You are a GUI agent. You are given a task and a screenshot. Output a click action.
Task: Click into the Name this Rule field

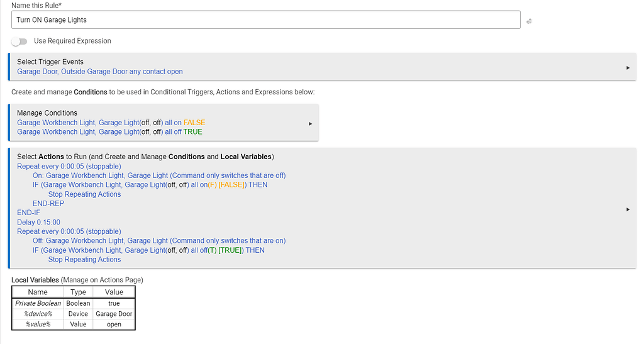coord(265,20)
